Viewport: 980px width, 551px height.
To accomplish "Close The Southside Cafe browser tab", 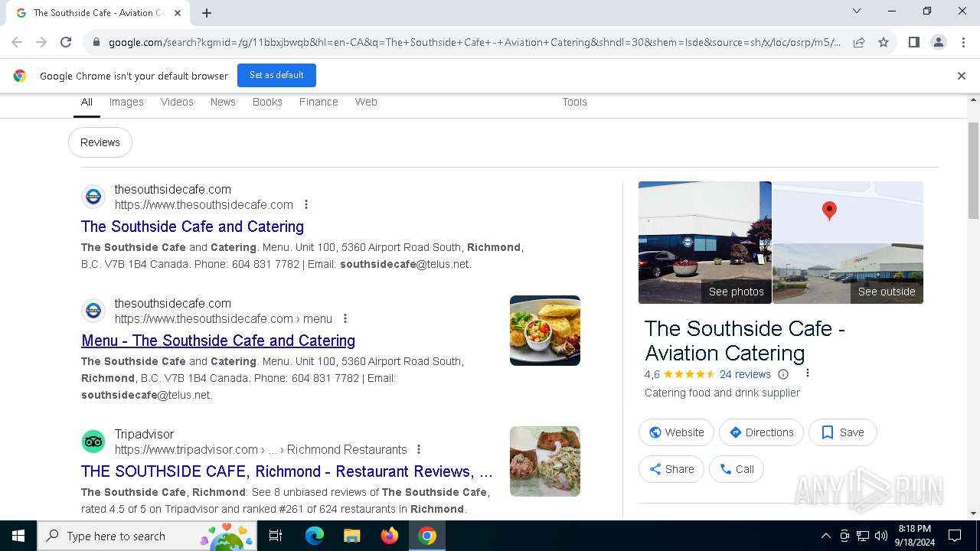I will coord(178,13).
